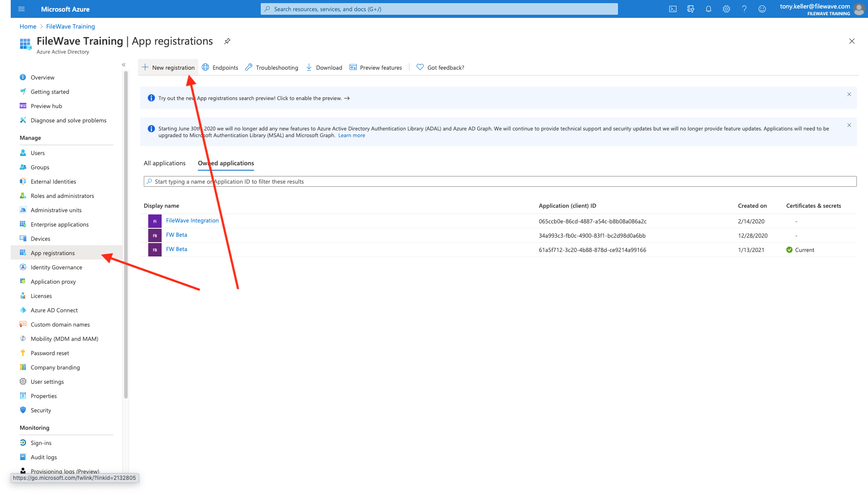The image size is (868, 495).
Task: Close the App registrations blade
Action: pos(852,41)
